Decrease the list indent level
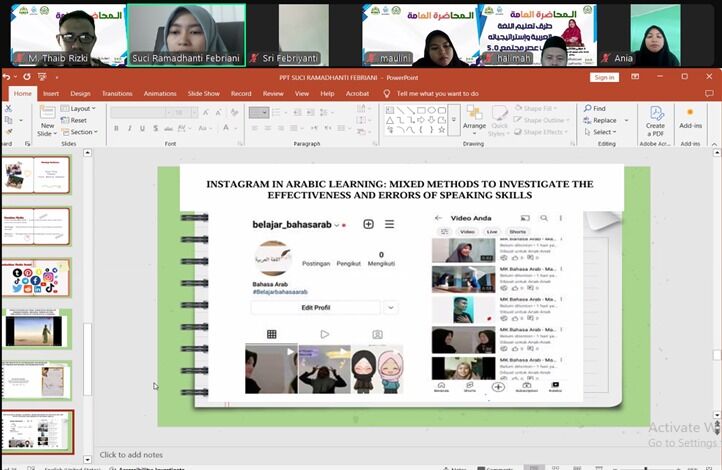This screenshot has height=470, width=722. (x=297, y=112)
